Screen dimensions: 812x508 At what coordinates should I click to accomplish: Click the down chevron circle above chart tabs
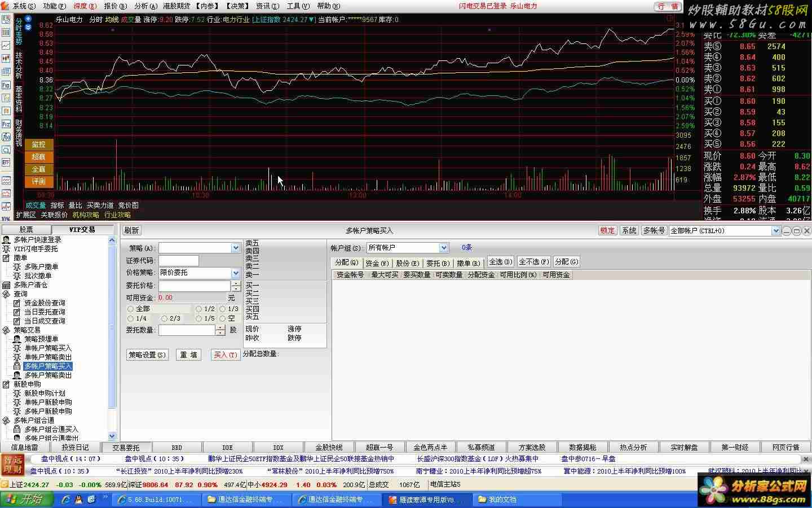pyautogui.click(x=28, y=27)
